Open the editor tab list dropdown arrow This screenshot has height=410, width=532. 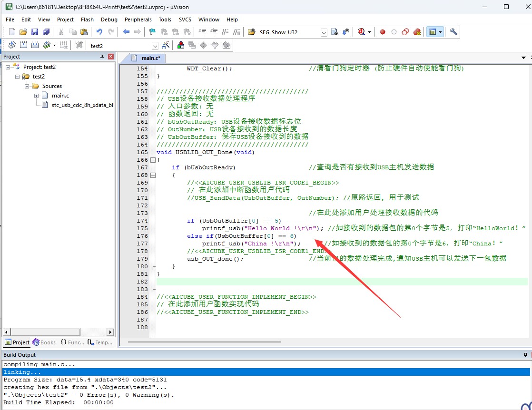[523, 58]
